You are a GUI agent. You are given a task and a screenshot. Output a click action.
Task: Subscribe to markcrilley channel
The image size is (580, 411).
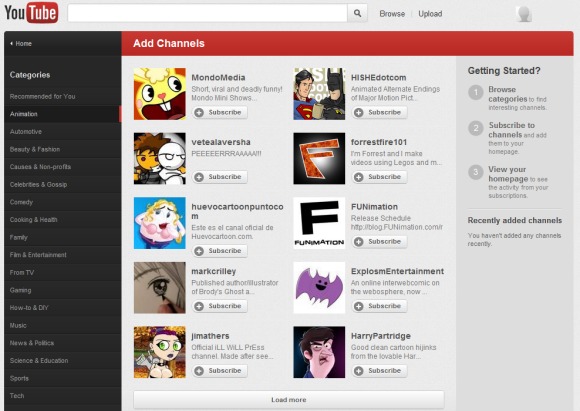click(220, 306)
